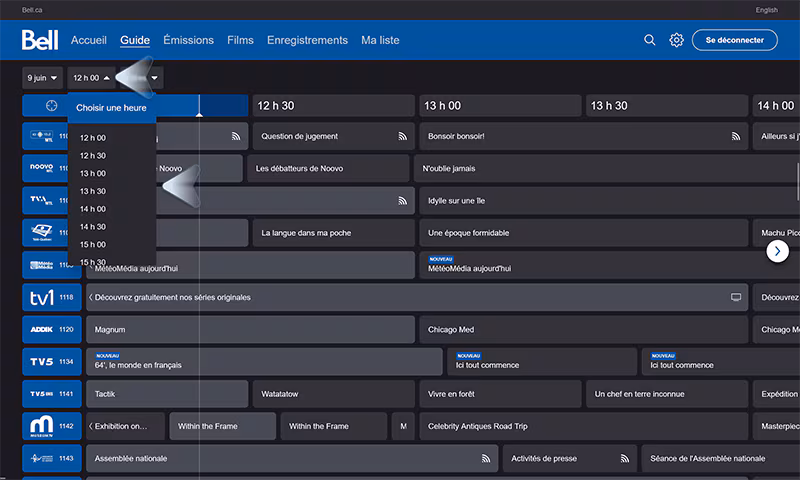Screen dimensions: 800x480
Task: Open N'oublie jamais program
Action: click(607, 168)
